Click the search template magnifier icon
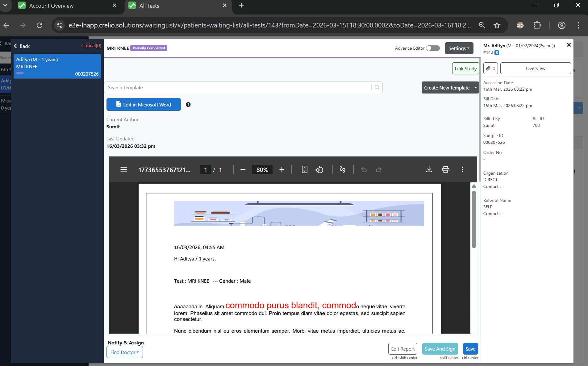Image resolution: width=588 pixels, height=366 pixels. point(377,87)
